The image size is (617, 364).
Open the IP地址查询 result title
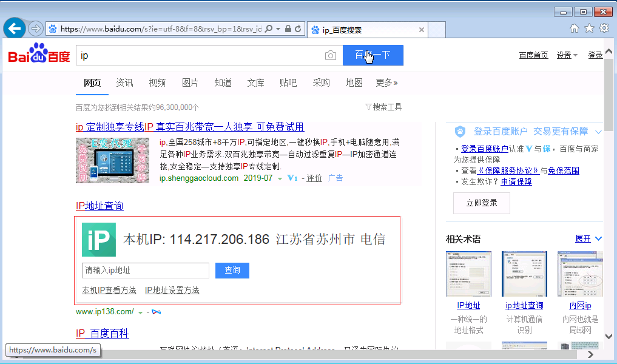99,206
